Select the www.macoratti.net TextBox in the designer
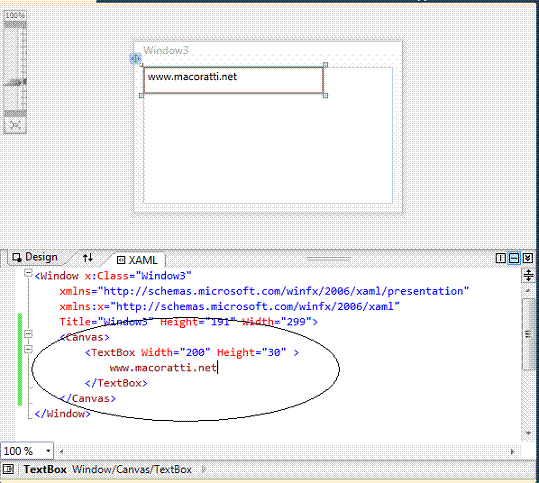The image size is (539, 483). [233, 80]
